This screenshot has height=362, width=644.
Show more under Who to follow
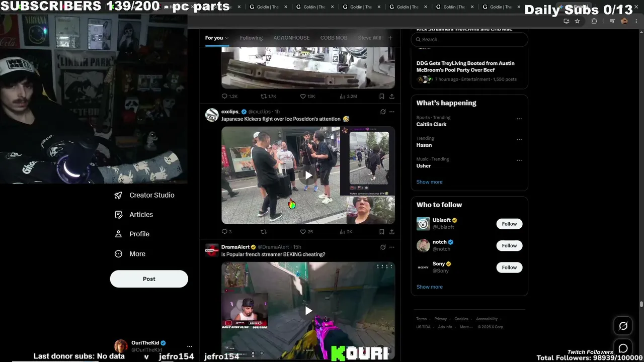429,287
